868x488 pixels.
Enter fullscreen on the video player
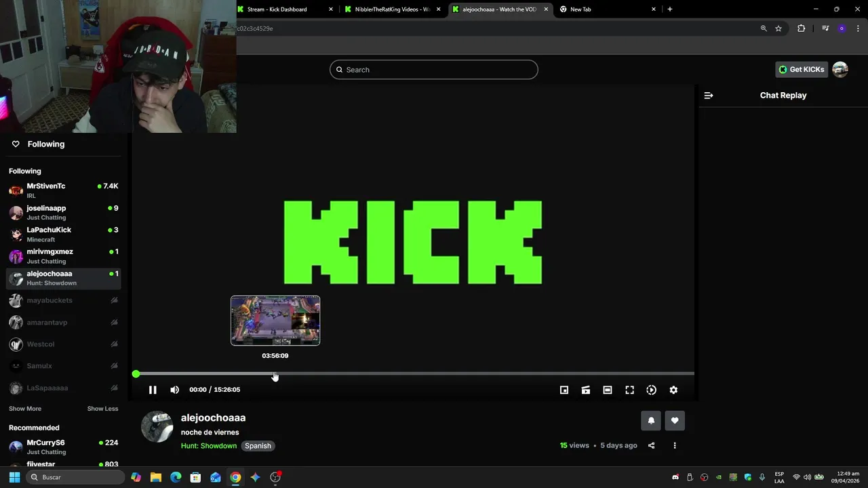point(629,390)
